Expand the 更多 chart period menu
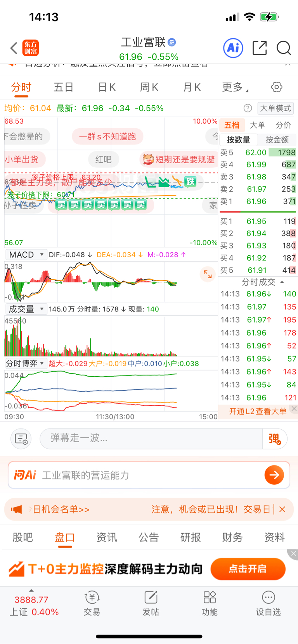 click(x=235, y=88)
